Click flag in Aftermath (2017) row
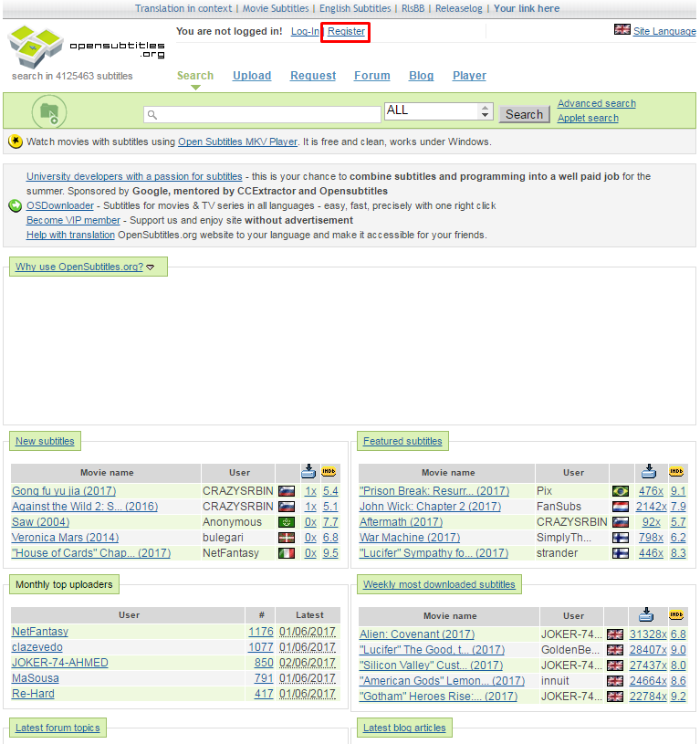 click(x=621, y=522)
